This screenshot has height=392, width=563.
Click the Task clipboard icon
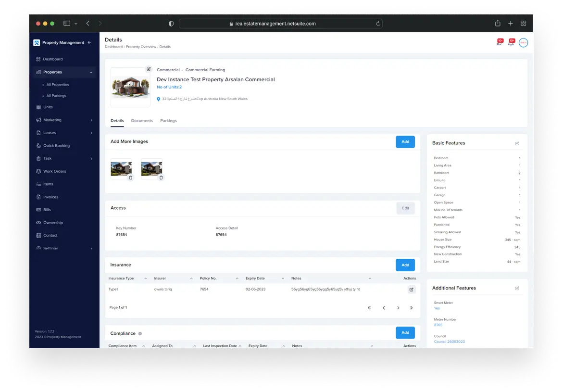(x=38, y=158)
